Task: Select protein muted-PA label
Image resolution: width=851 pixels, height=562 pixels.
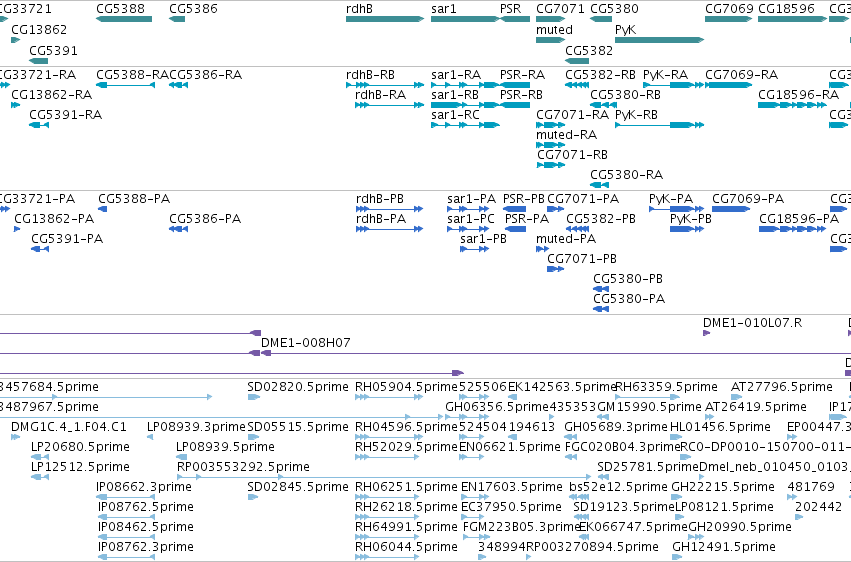Action: coord(566,239)
